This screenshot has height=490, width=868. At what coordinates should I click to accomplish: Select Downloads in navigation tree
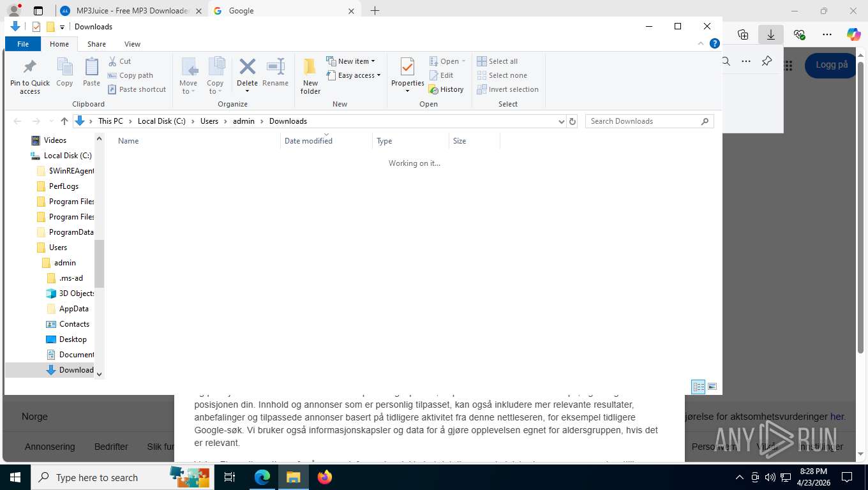pos(70,370)
